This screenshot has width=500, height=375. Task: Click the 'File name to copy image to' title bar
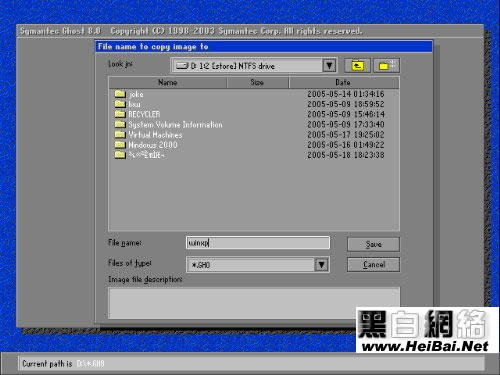[x=264, y=47]
